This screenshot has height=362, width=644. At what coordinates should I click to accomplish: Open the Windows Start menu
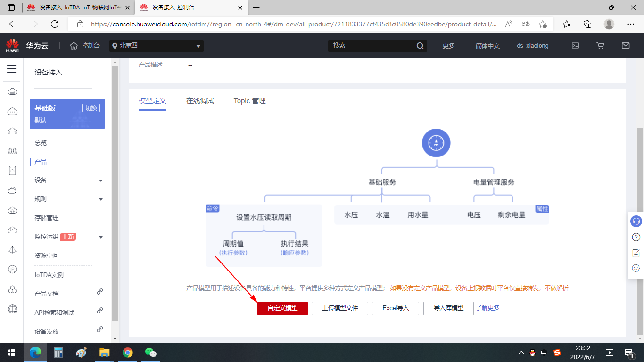coord(11,353)
